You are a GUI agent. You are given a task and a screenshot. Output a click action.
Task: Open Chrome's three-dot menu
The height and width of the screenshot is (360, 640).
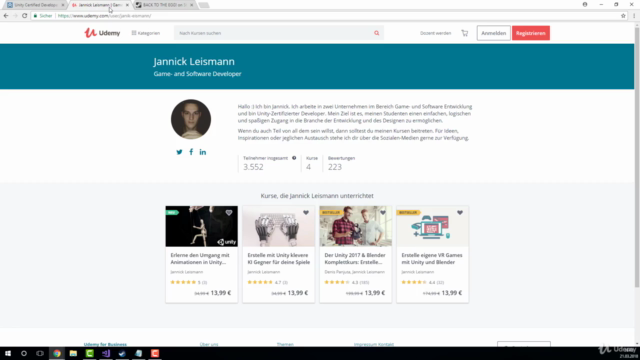[634, 16]
